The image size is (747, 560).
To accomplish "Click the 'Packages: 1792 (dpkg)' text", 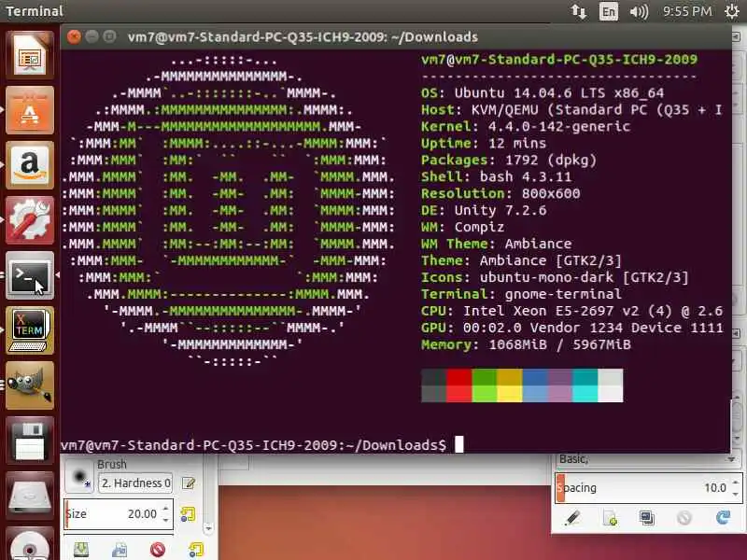I will (x=509, y=160).
